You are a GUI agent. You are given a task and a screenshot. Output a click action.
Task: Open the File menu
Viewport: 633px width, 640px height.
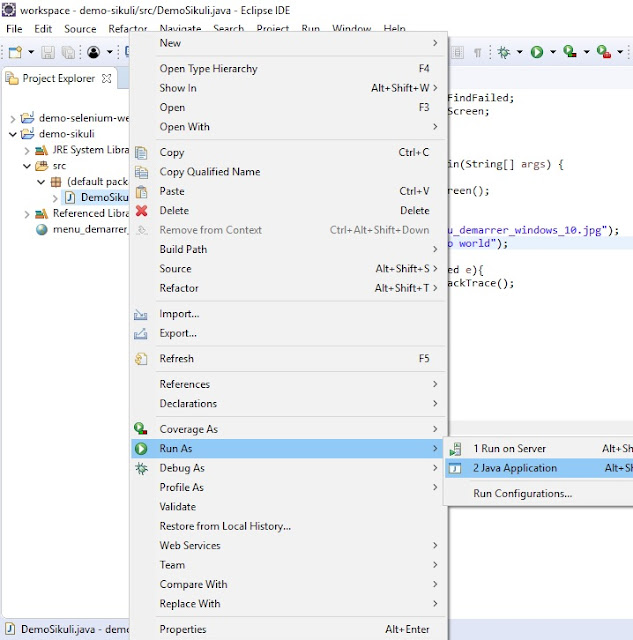point(14,29)
